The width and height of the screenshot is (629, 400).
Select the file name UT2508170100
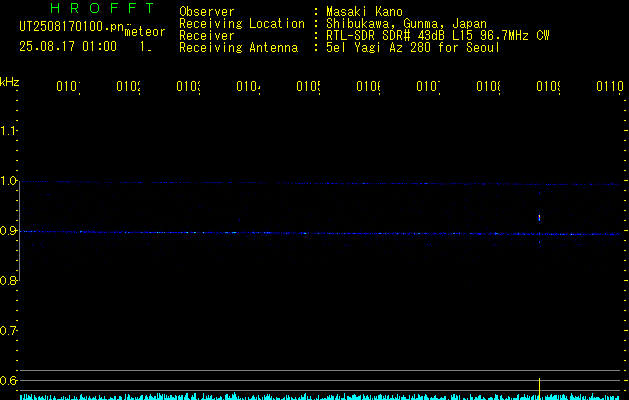click(x=71, y=26)
